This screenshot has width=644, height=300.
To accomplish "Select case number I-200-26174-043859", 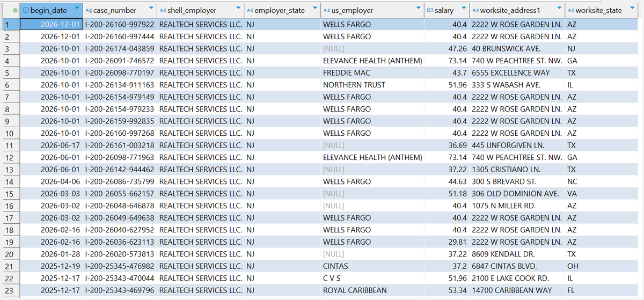I will [x=120, y=49].
